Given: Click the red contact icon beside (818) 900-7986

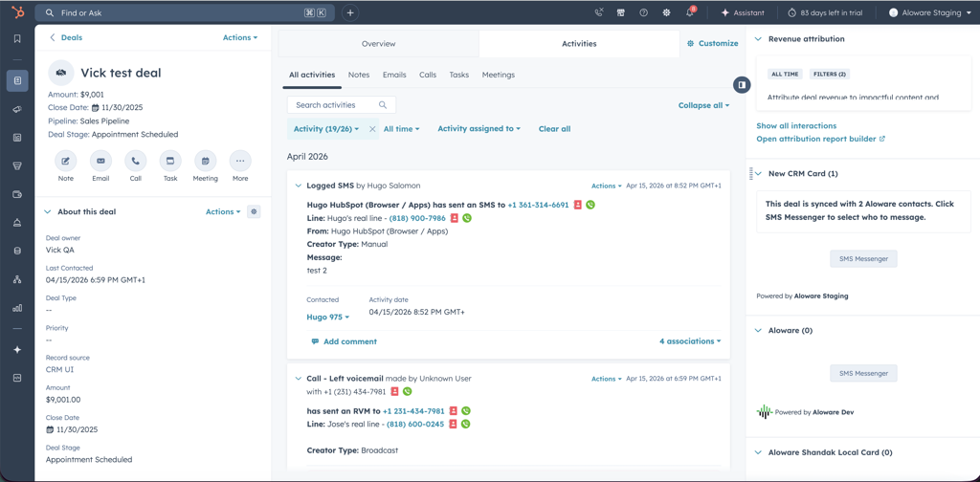Looking at the screenshot, I should (455, 218).
